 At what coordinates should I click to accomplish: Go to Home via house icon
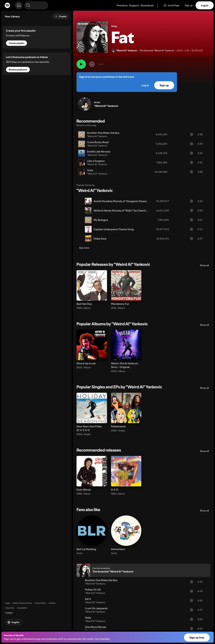19,5
